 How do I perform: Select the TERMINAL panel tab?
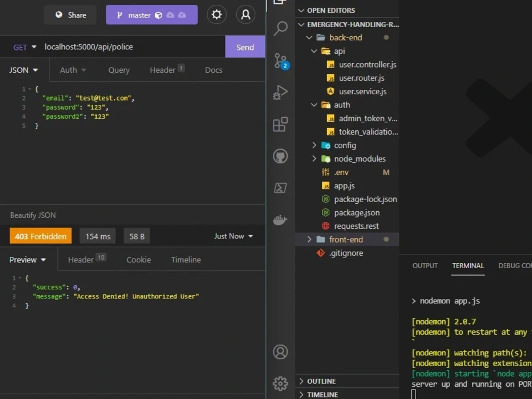click(x=468, y=265)
